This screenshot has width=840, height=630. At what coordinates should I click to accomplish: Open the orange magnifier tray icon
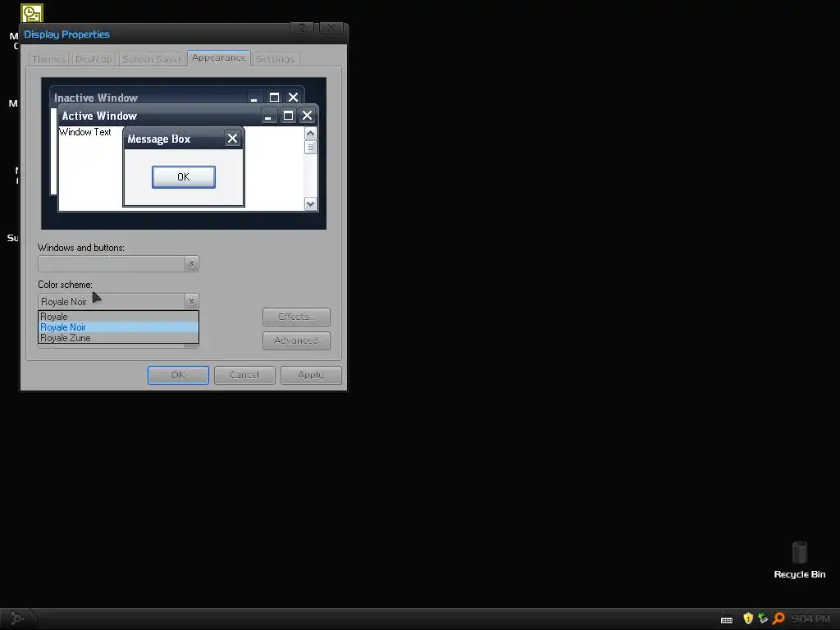point(778,619)
